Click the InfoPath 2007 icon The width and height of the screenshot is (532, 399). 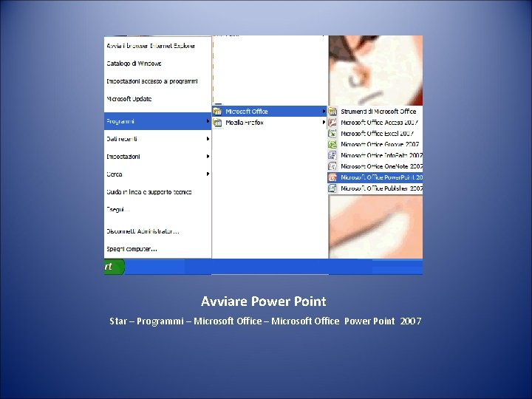click(x=332, y=155)
